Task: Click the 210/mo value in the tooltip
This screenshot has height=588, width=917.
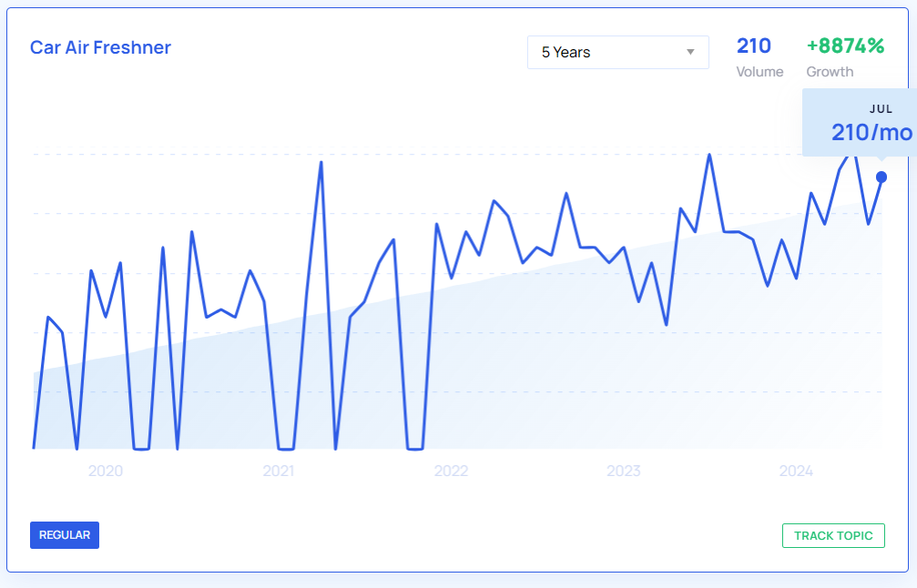Action: pyautogui.click(x=871, y=133)
